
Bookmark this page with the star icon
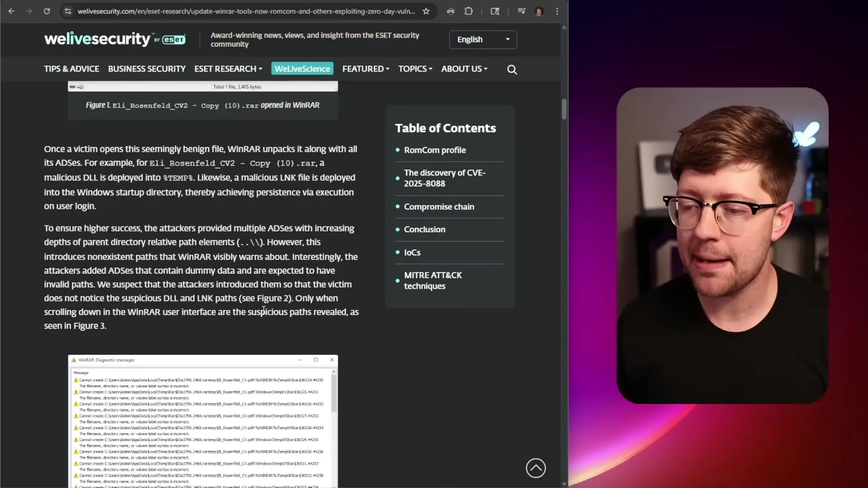coord(426,11)
